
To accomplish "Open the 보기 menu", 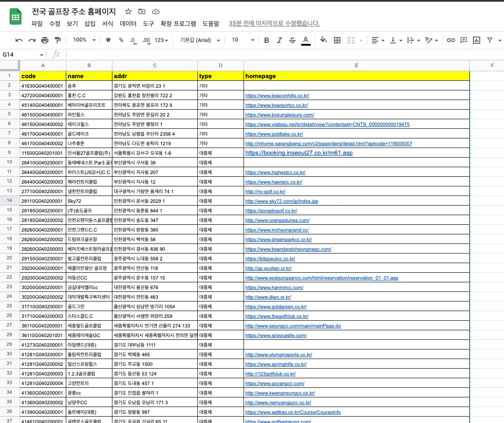I will [72, 23].
